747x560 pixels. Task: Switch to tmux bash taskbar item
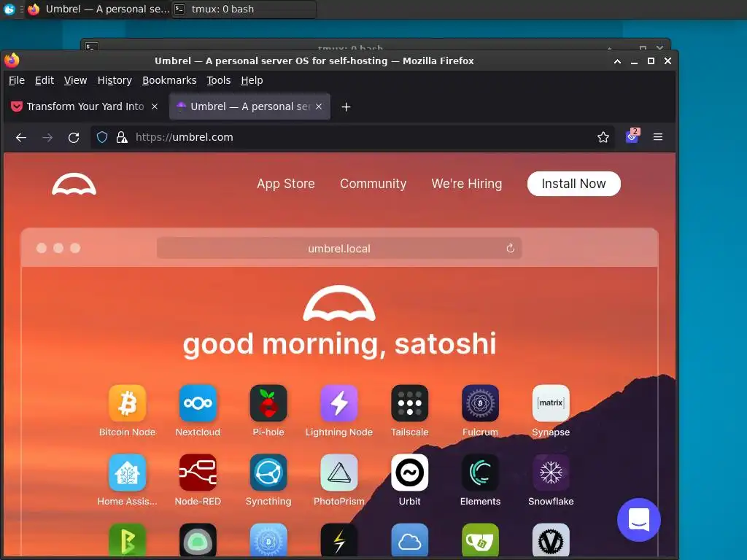[244, 9]
